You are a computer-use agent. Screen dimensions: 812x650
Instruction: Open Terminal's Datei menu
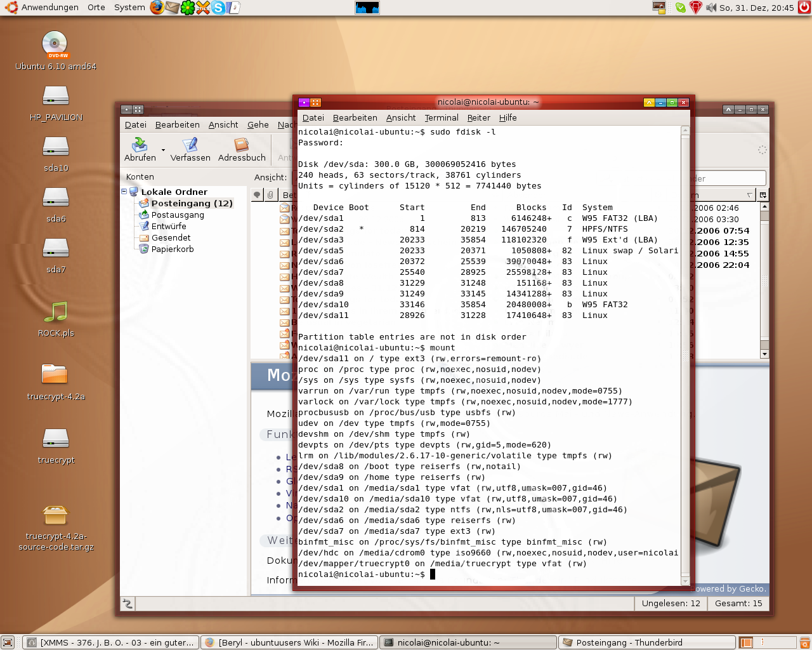coord(313,117)
